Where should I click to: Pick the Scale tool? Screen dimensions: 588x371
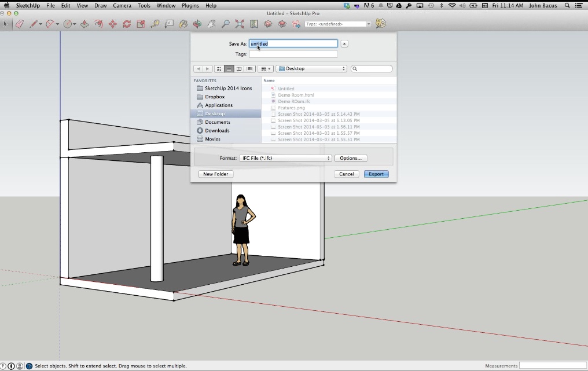[x=141, y=24]
